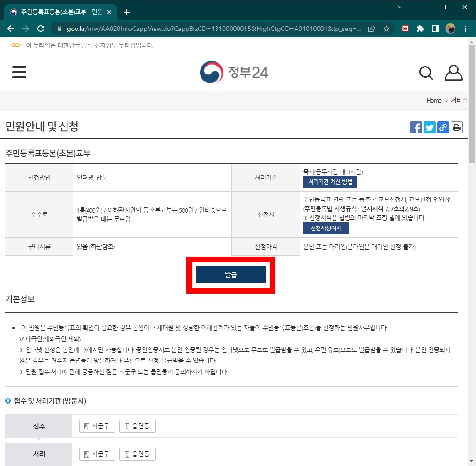Open the 처리기간 계산 방법 button
Image resolution: width=476 pixels, height=466 pixels.
330,182
